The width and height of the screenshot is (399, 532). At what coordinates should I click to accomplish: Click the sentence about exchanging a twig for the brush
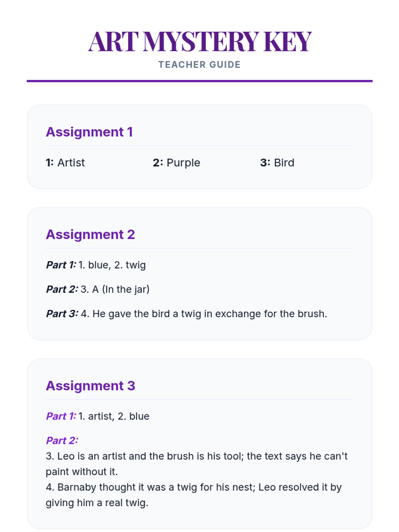pyautogui.click(x=204, y=314)
